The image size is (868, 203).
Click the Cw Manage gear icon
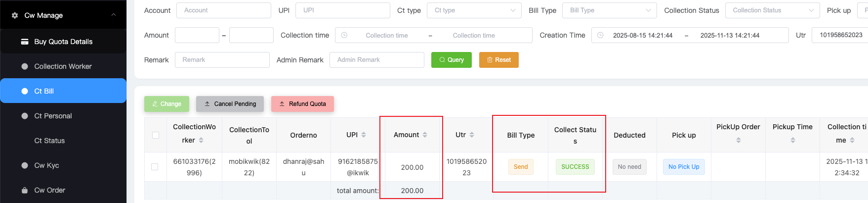[15, 15]
